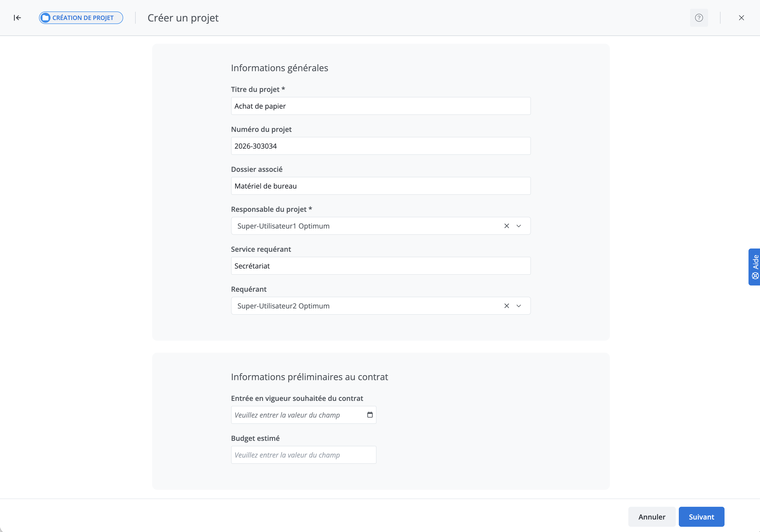Image resolution: width=760 pixels, height=532 pixels.
Task: Click the Création de projet folder badge
Action: [81, 18]
